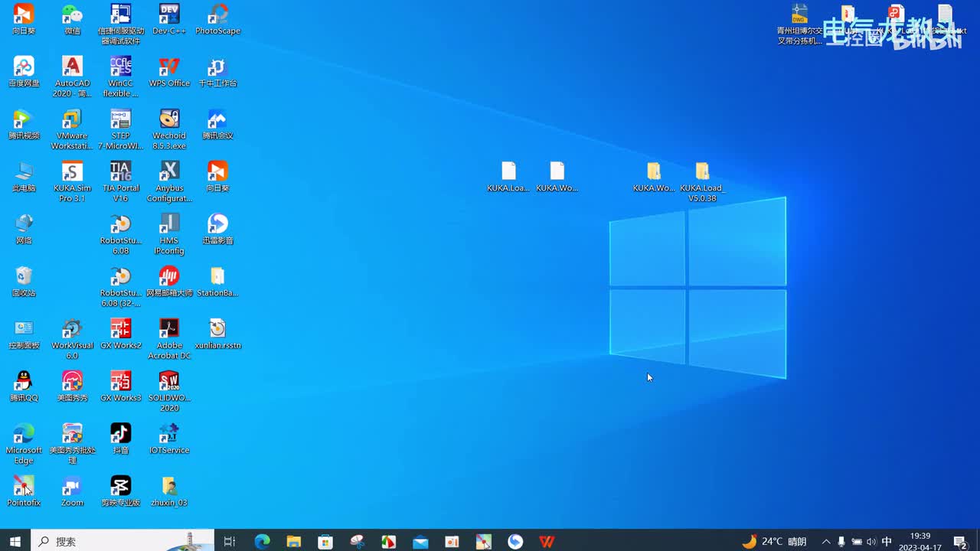The width and height of the screenshot is (980, 551).
Task: Select the 回收站 Recycle Bin icon
Action: [x=24, y=282]
